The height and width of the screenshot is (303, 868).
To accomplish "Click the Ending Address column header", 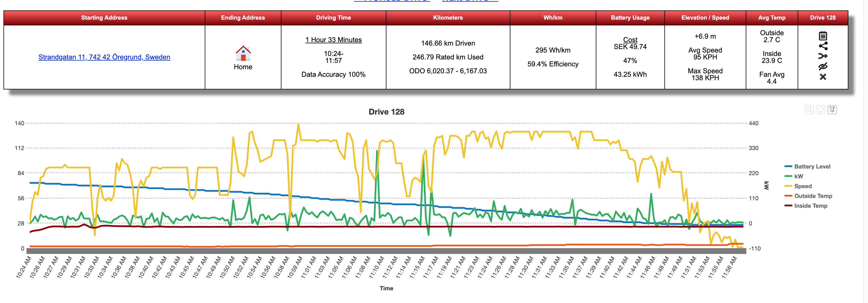I will click(243, 18).
